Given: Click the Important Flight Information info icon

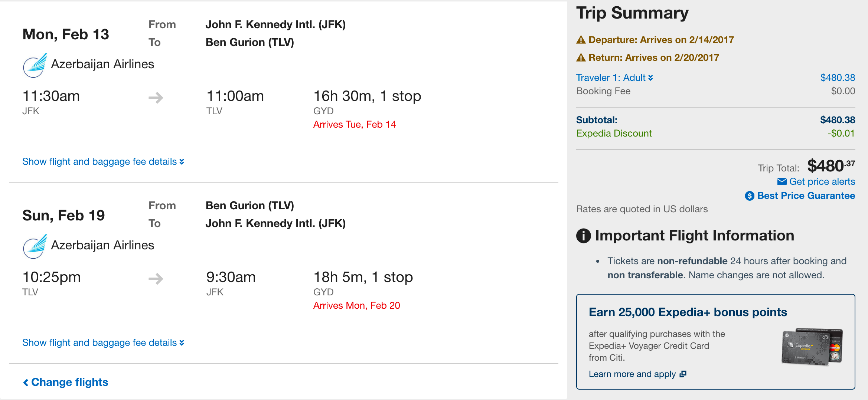Looking at the screenshot, I should tap(584, 236).
